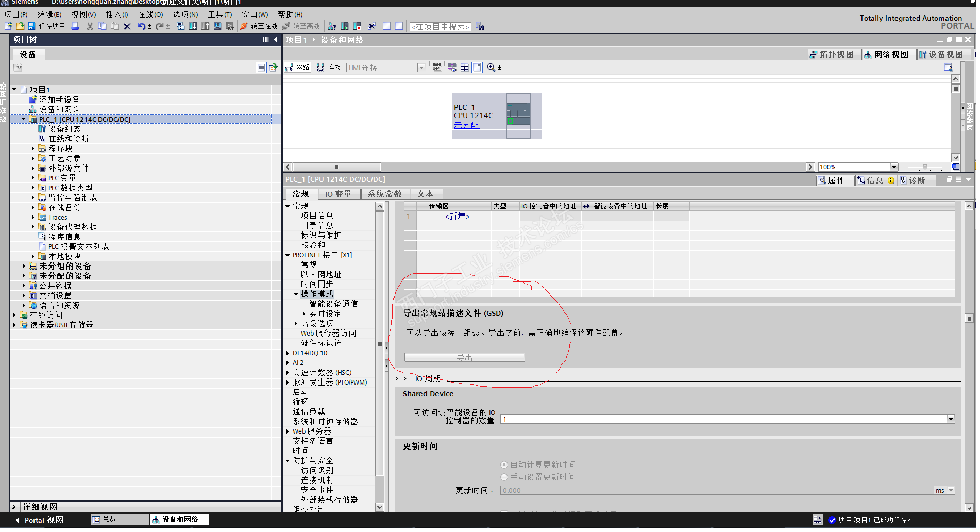Expand the 程序块 tree node
The image size is (980, 532).
33,149
